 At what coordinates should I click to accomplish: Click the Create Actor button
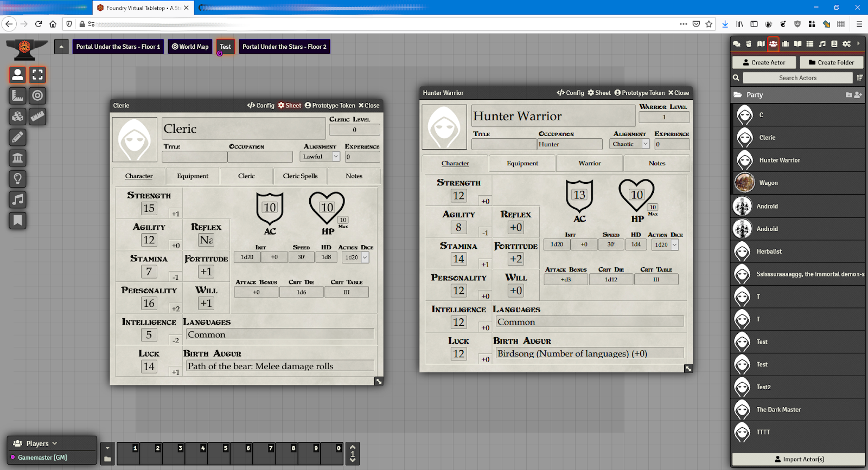coord(764,62)
